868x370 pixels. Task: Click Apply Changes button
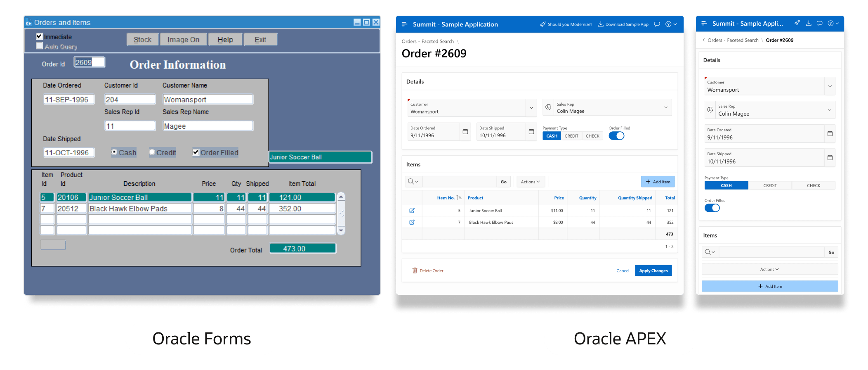[653, 270]
